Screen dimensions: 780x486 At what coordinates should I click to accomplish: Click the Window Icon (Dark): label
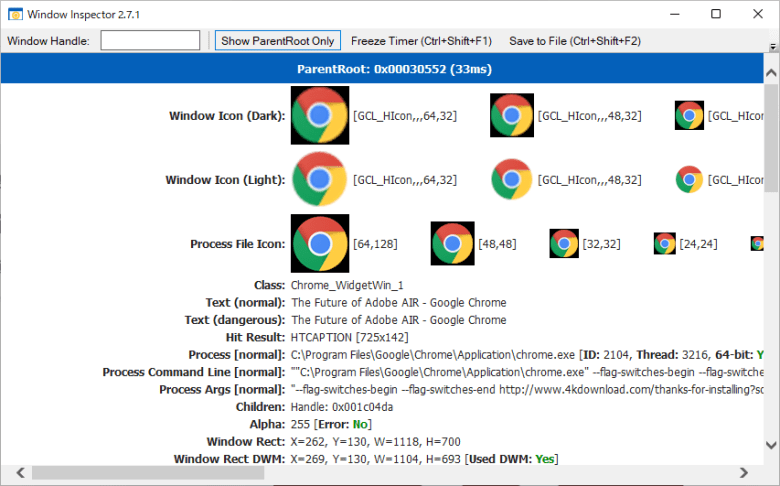(x=227, y=116)
